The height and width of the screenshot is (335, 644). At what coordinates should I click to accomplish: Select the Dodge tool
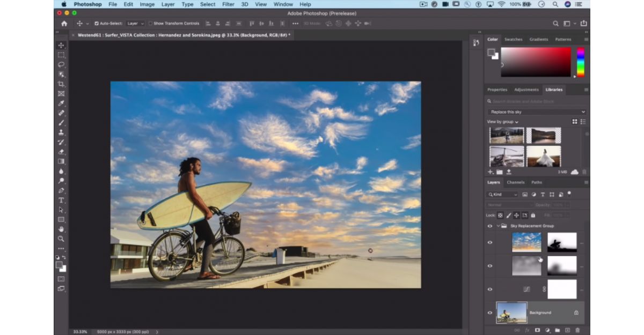pos(61,181)
